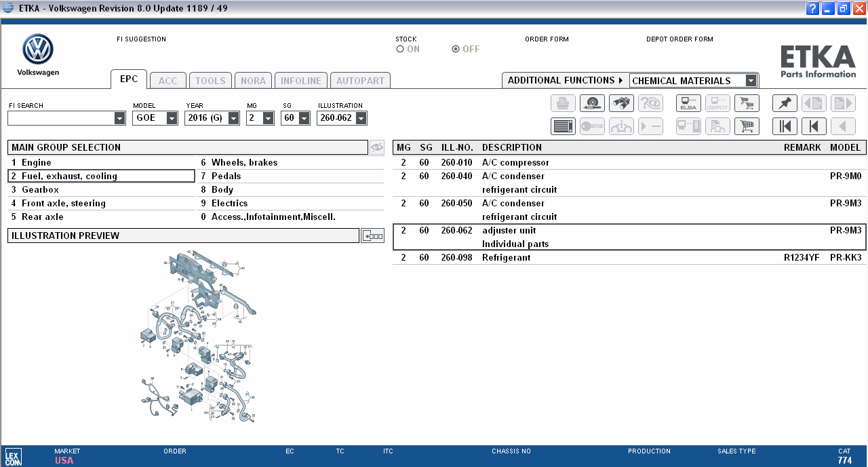The image size is (868, 467).
Task: Open the MODEL dropdown showing GOE
Action: pyautogui.click(x=149, y=118)
